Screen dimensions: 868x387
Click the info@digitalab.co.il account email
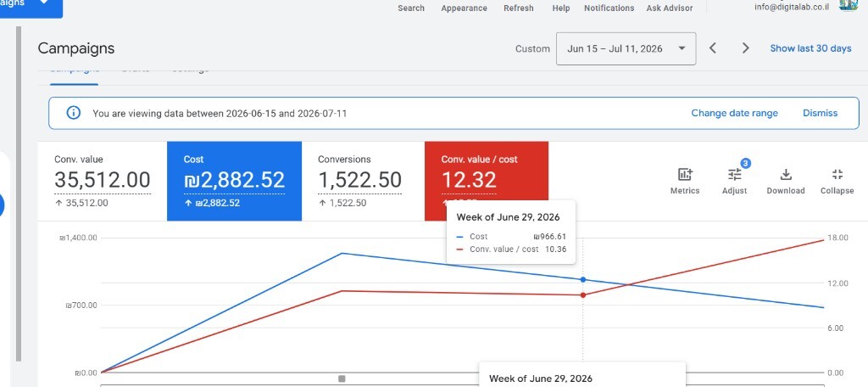pos(792,7)
